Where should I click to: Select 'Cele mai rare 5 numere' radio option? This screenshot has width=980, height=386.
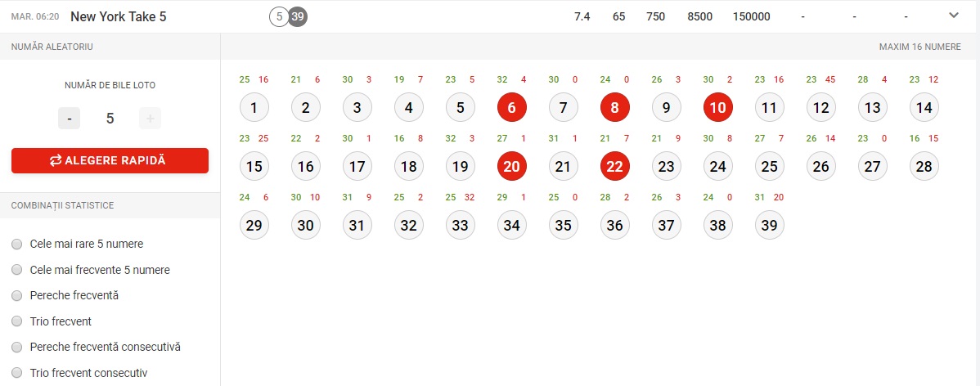[17, 245]
